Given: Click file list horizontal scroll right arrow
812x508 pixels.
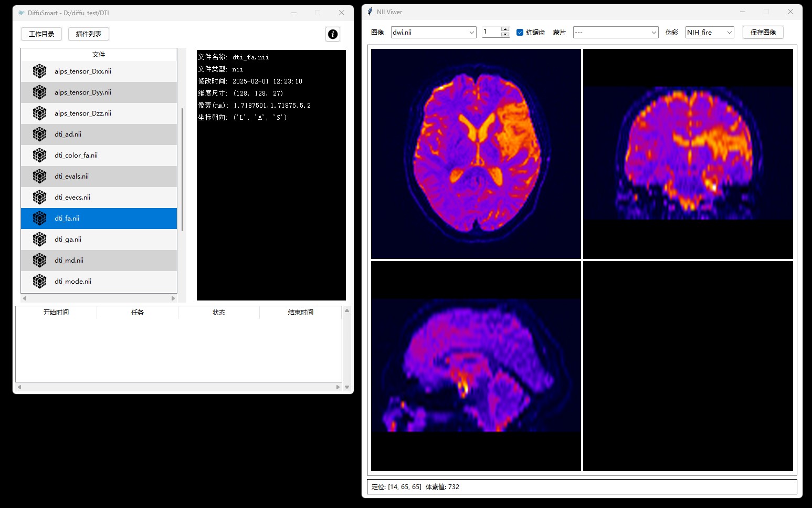Looking at the screenshot, I should tap(173, 298).
